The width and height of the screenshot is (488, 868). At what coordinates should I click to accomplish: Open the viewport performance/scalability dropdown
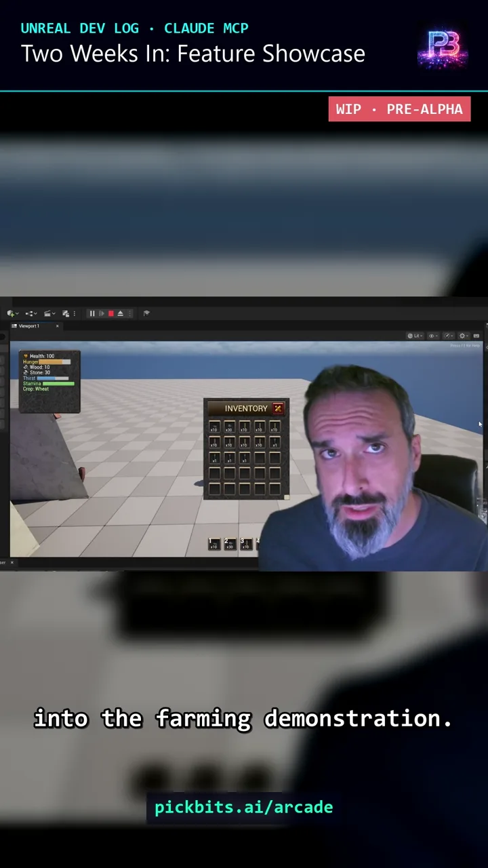(x=450, y=336)
